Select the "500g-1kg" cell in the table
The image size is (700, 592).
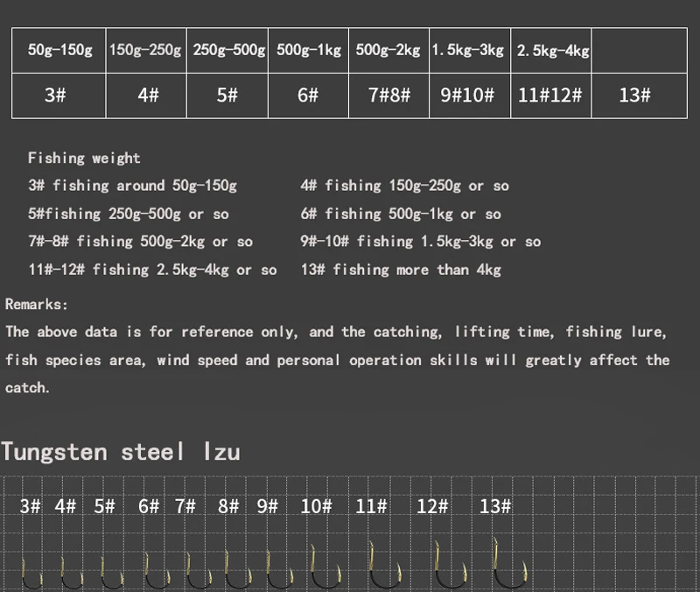pyautogui.click(x=309, y=51)
